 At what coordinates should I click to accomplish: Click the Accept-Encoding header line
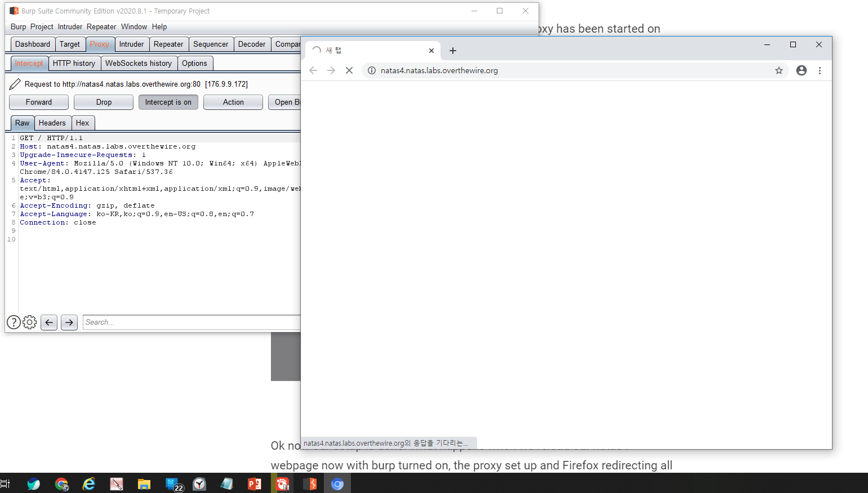87,205
